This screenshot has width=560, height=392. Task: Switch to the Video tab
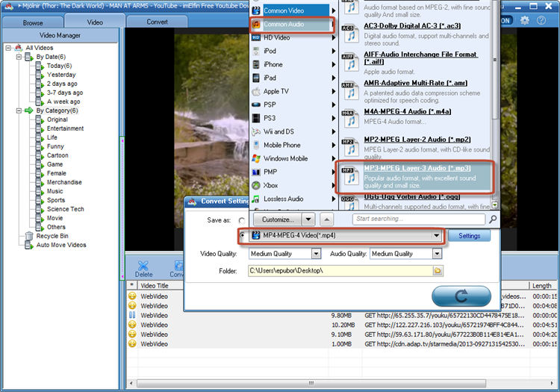(95, 22)
